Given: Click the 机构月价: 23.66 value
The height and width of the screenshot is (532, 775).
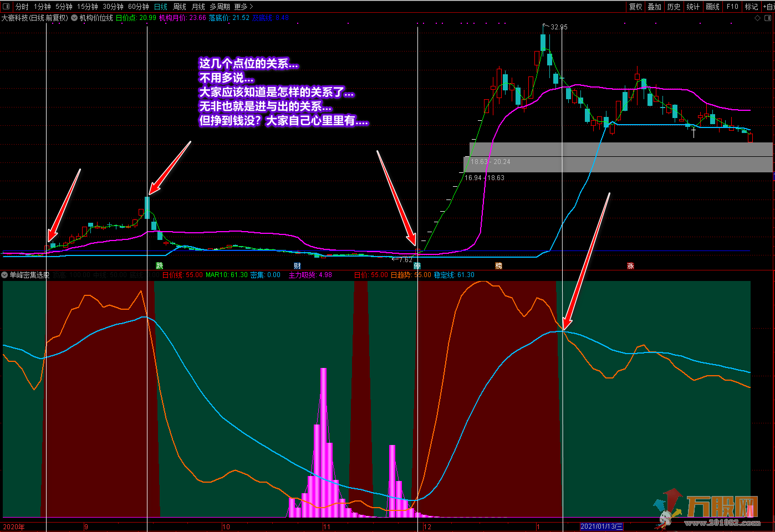Looking at the screenshot, I should 182,18.
